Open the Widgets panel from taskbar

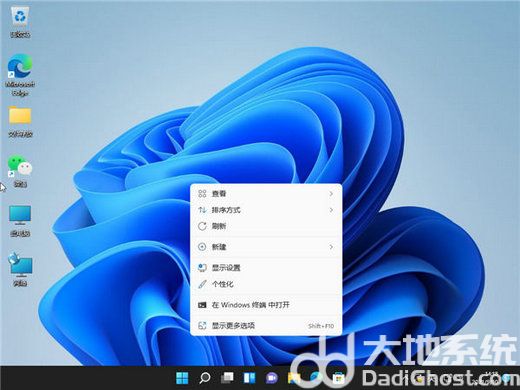pyautogui.click(x=249, y=378)
